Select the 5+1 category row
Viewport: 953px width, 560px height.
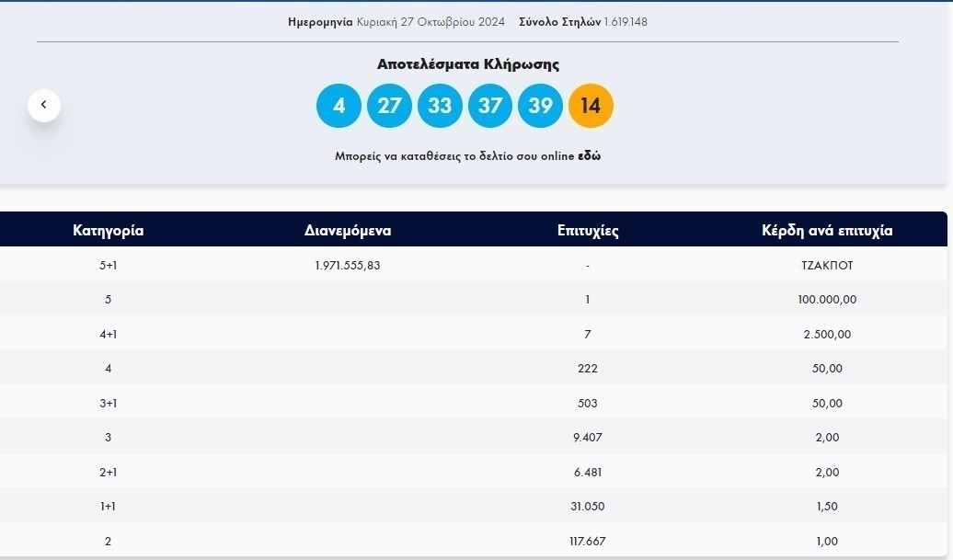click(x=108, y=265)
